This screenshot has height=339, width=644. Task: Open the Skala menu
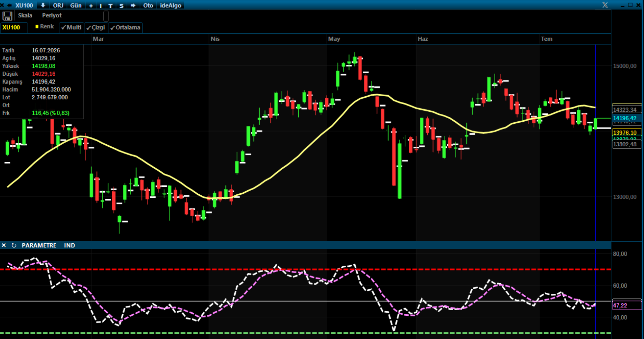pyautogui.click(x=25, y=15)
